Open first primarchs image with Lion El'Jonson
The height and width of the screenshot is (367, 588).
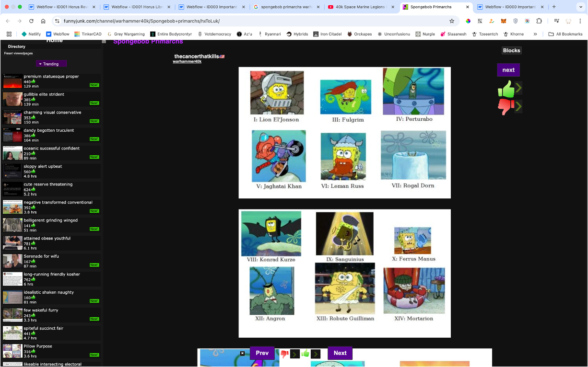point(345,133)
